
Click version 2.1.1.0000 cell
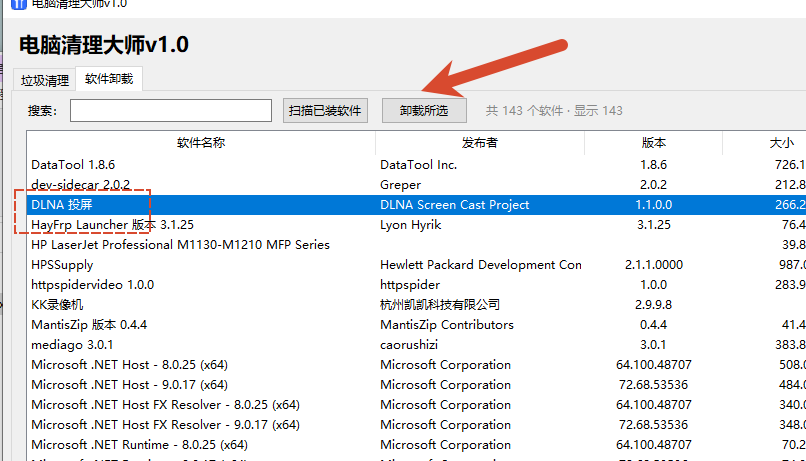coord(653,265)
